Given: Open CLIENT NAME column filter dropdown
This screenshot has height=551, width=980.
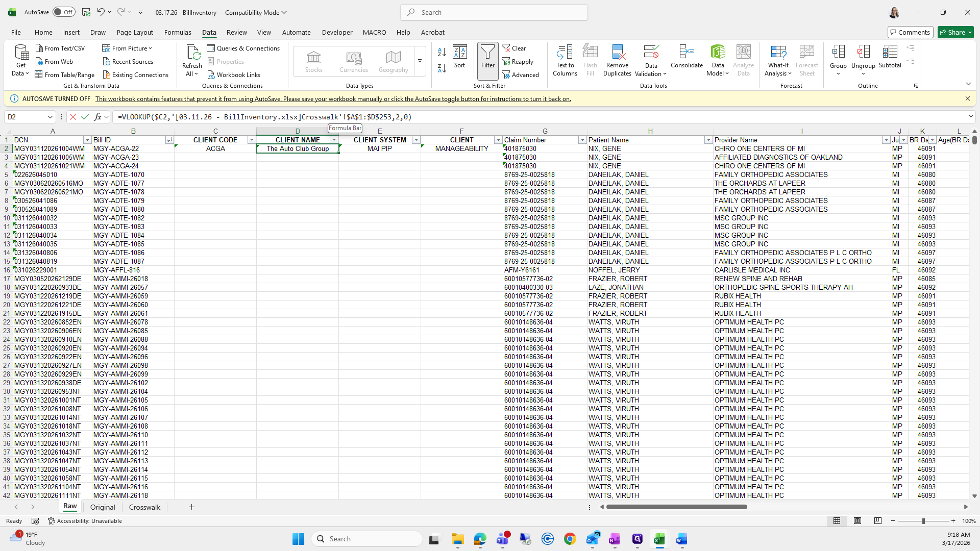Looking at the screenshot, I should tap(334, 140).
